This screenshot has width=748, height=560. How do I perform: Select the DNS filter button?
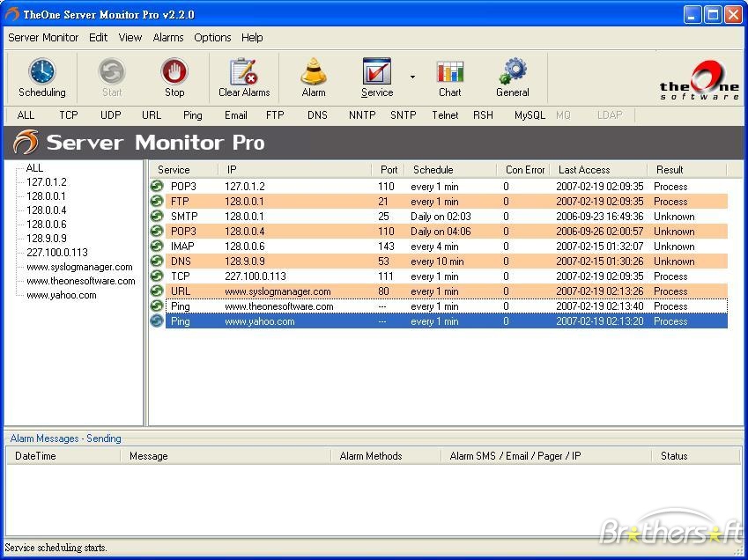(x=317, y=115)
